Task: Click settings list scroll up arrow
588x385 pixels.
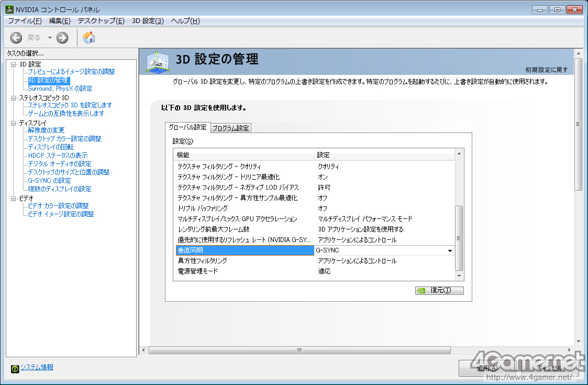Action: point(459,153)
